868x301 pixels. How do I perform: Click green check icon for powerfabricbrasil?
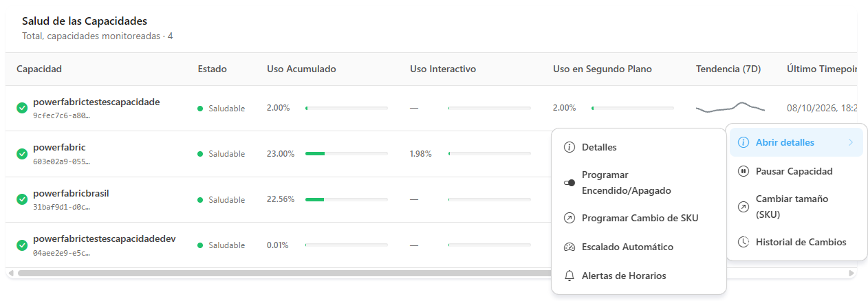(x=22, y=199)
